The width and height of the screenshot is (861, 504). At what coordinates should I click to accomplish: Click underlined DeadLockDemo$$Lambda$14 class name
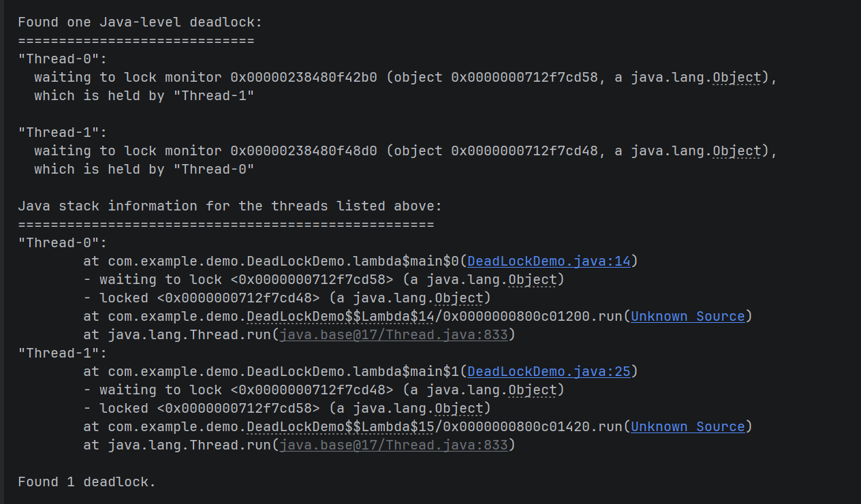[x=341, y=316]
